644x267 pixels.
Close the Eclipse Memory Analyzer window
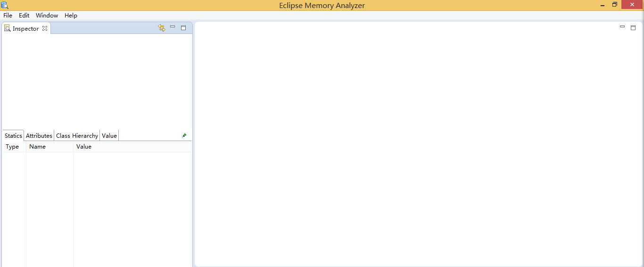pyautogui.click(x=632, y=5)
